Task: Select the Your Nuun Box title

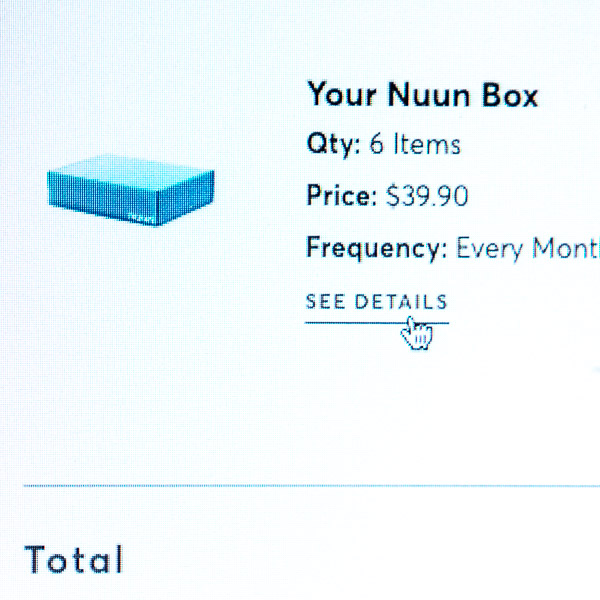Action: pyautogui.click(x=422, y=95)
